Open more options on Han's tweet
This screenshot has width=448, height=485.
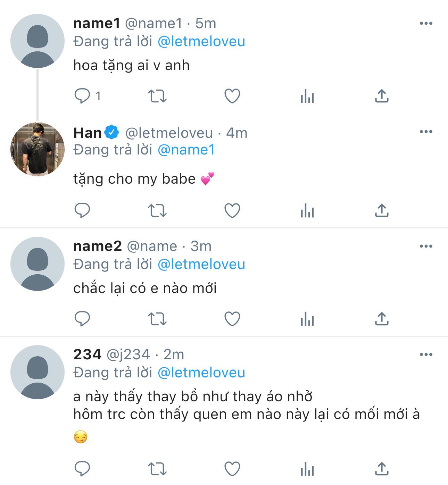click(x=426, y=132)
